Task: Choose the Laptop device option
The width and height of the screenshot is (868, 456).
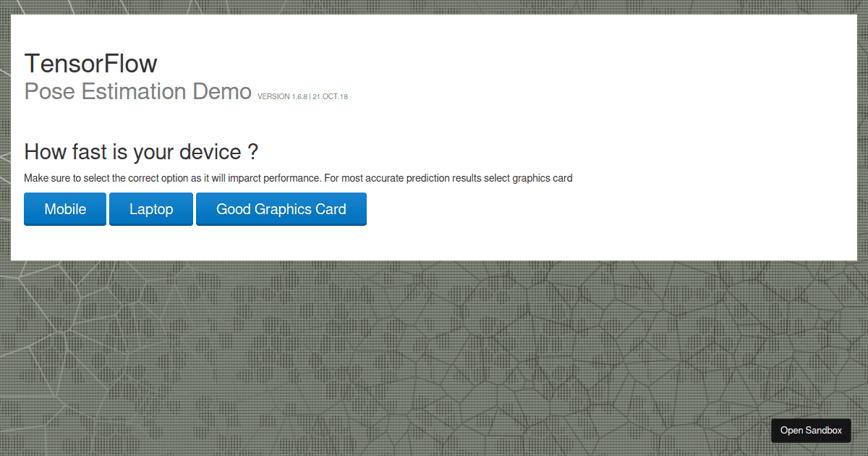Action: (151, 209)
